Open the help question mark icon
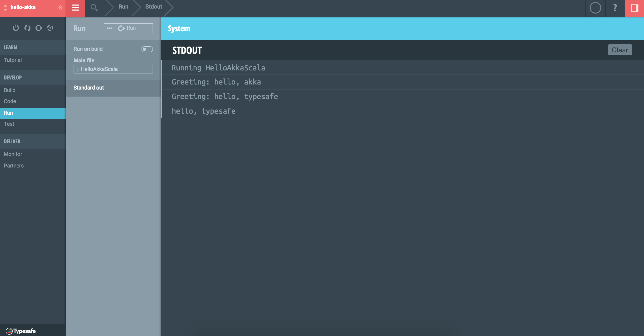644x336 pixels. tap(615, 8)
